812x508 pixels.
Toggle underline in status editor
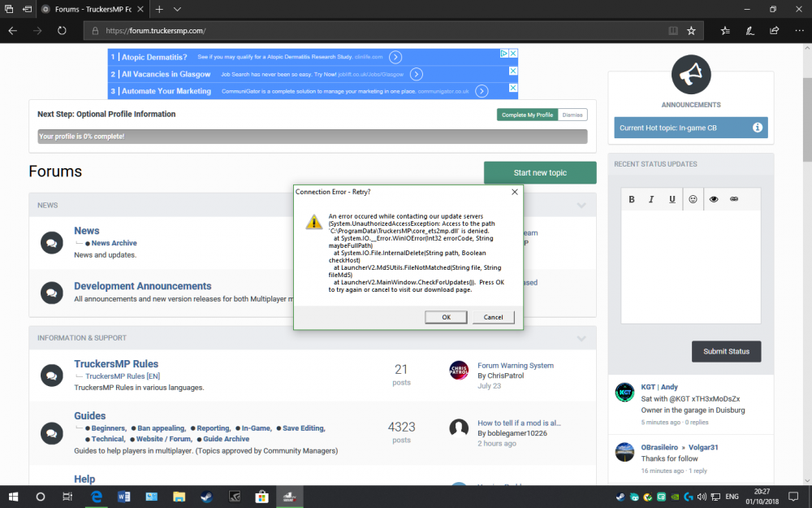click(672, 199)
